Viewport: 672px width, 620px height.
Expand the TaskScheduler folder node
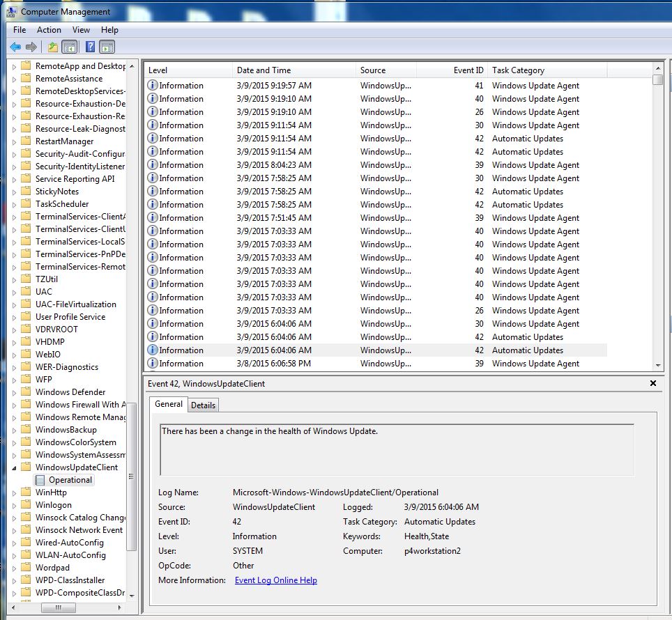[x=15, y=204]
